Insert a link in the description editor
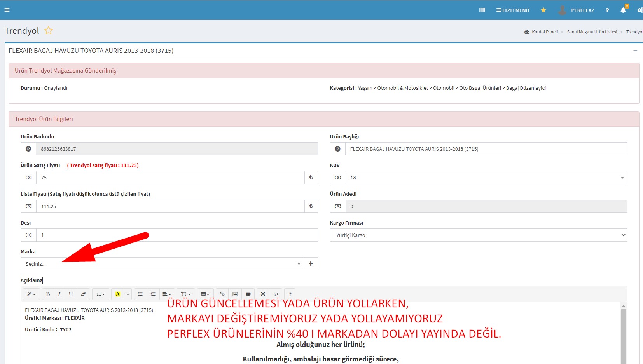Viewport: 643px width, 364px height. coord(222,294)
